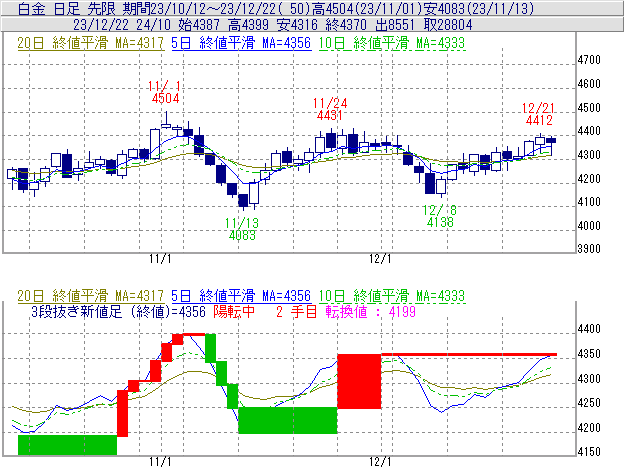Viewport: 624px width, 475px height.
Task: Click the daily high 高4399
Action: (248, 25)
